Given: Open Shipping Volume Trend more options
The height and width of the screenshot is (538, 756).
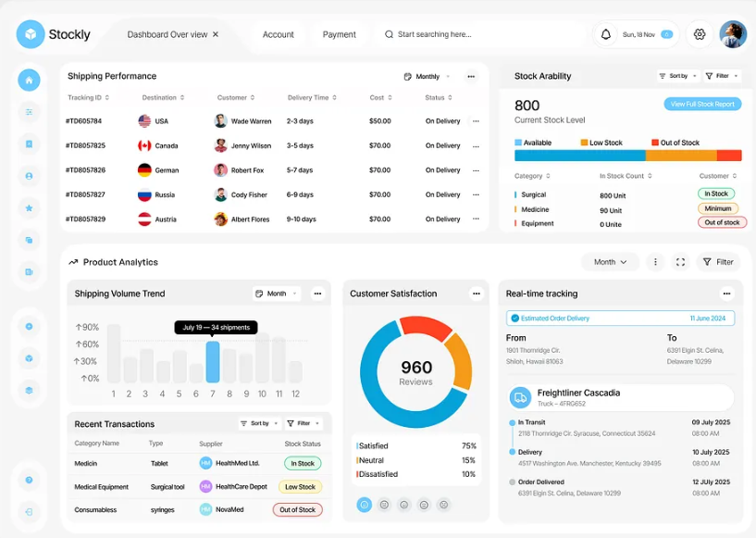Looking at the screenshot, I should [x=317, y=294].
